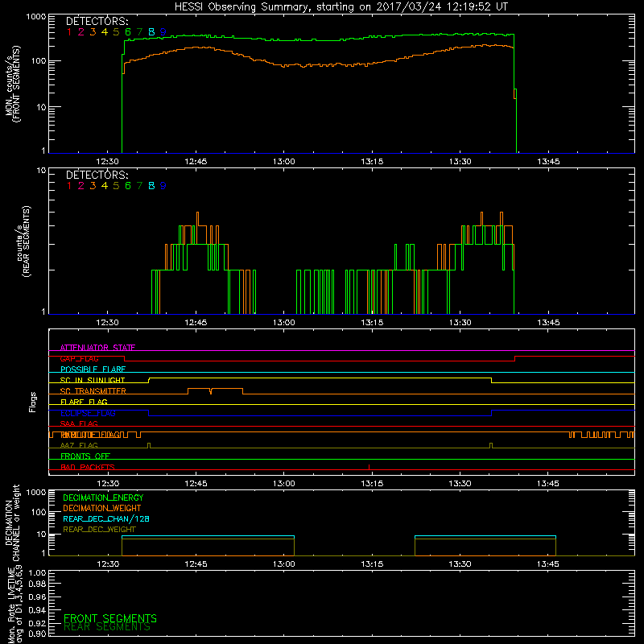The width and height of the screenshot is (644, 644).
Task: Click the FLARE FLAG label
Action: pyautogui.click(x=84, y=402)
